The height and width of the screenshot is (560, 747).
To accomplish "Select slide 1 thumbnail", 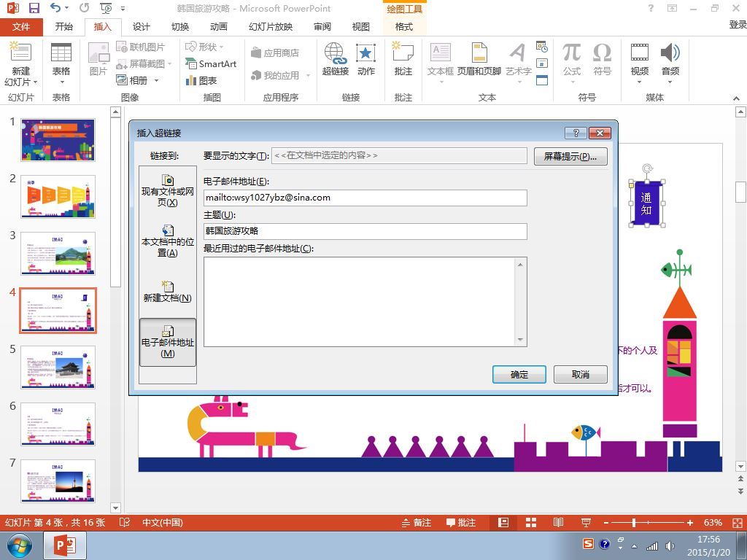I will coord(58,140).
